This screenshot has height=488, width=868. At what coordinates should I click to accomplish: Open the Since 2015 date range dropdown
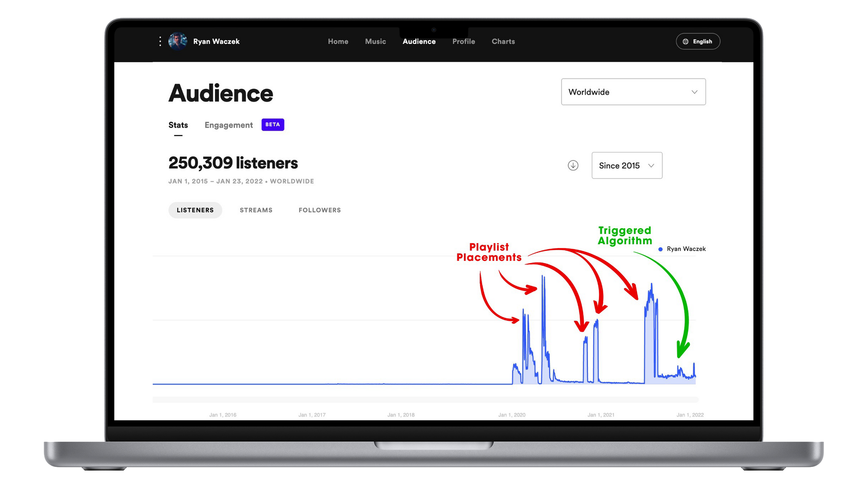[x=627, y=165]
